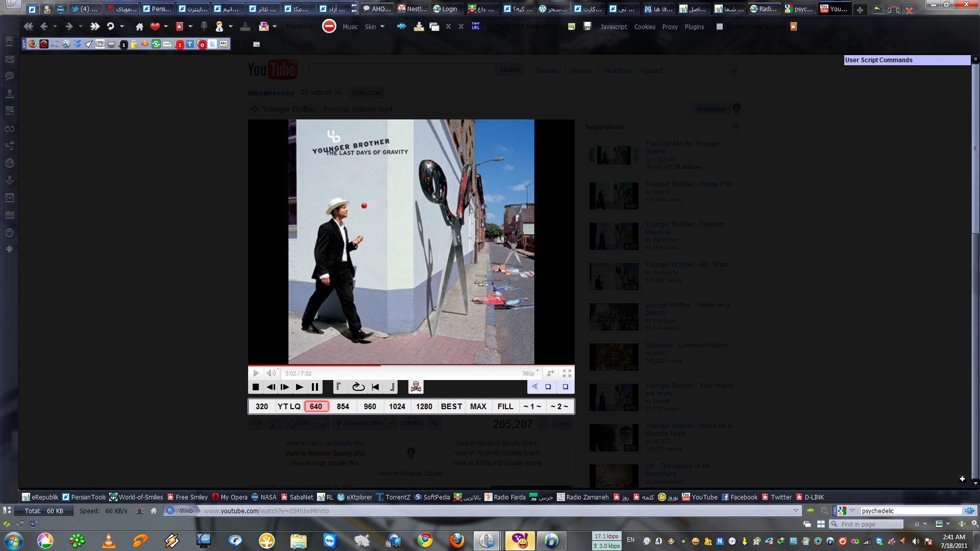
Task: Click the step-forward frame button
Action: pyautogui.click(x=285, y=387)
